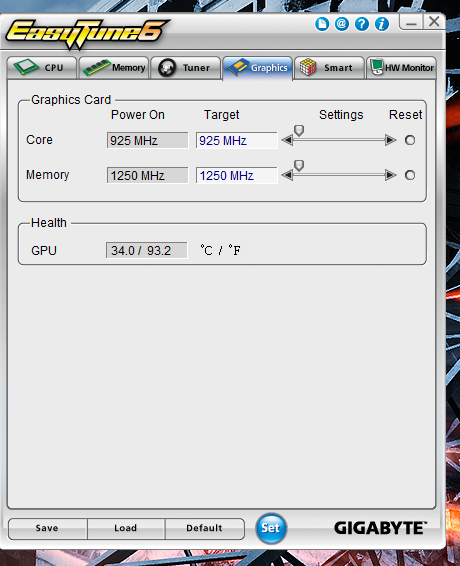Click the Core clock slider thumb

pyautogui.click(x=299, y=131)
